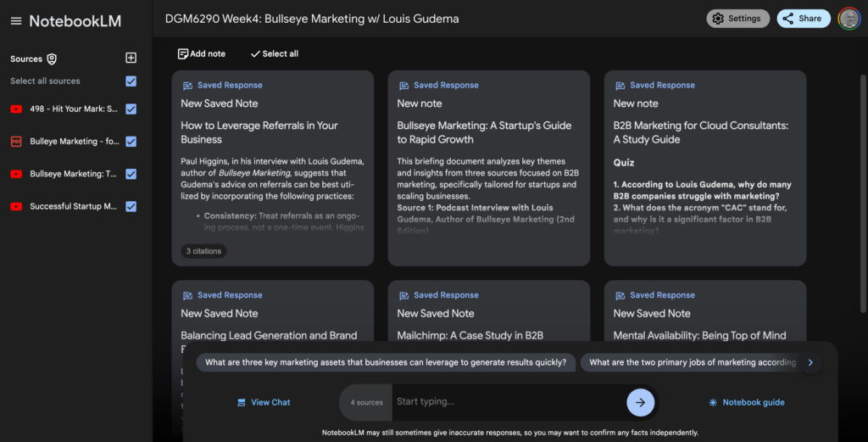Screen dimensions: 868x442
Task: Open the Bullseye Marketing: T... source
Action: pyautogui.click(x=74, y=174)
